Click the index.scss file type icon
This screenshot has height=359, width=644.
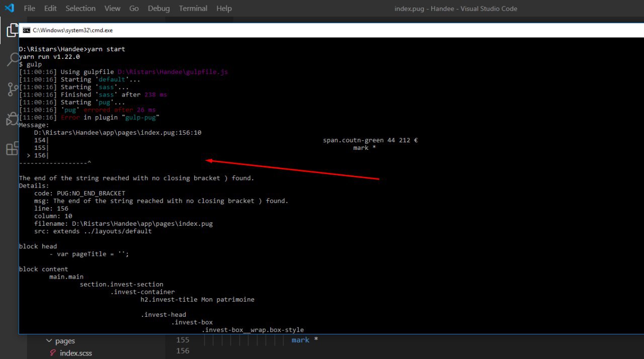(53, 353)
